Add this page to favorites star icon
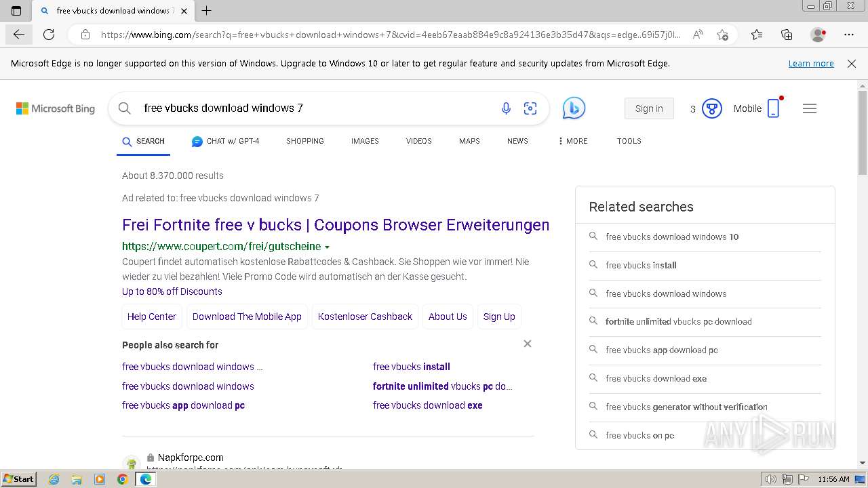This screenshot has height=488, width=868. click(722, 35)
